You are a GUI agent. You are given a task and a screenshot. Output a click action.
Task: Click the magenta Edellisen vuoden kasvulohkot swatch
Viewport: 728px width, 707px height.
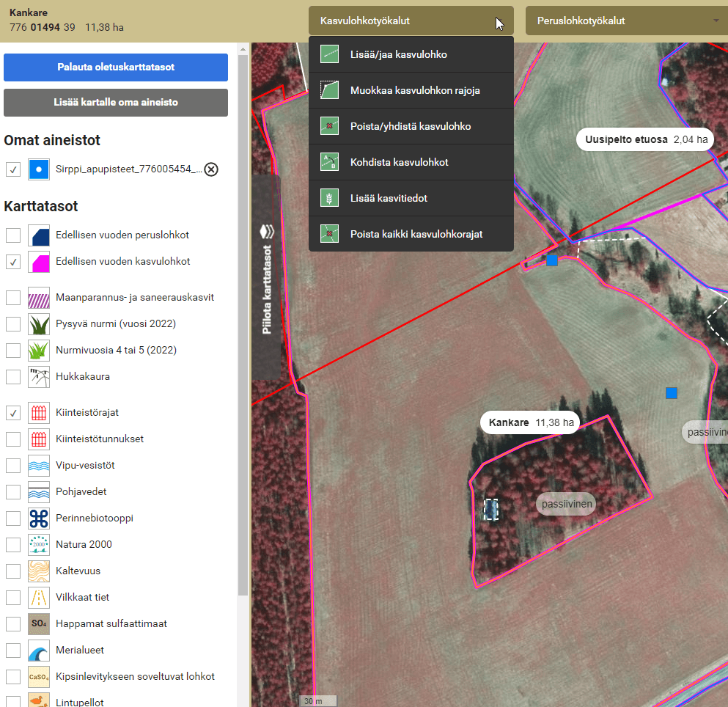(x=38, y=262)
